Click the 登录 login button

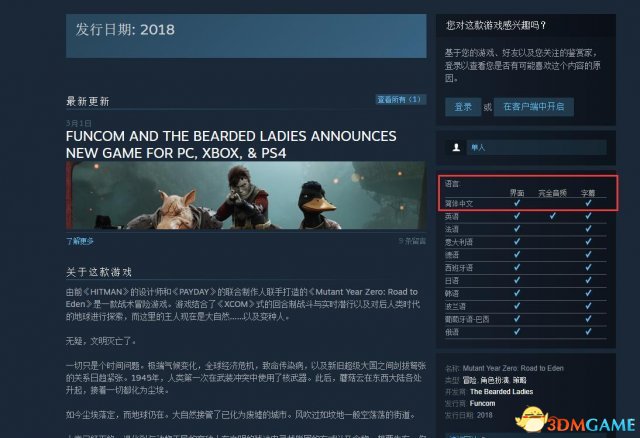pyautogui.click(x=463, y=107)
